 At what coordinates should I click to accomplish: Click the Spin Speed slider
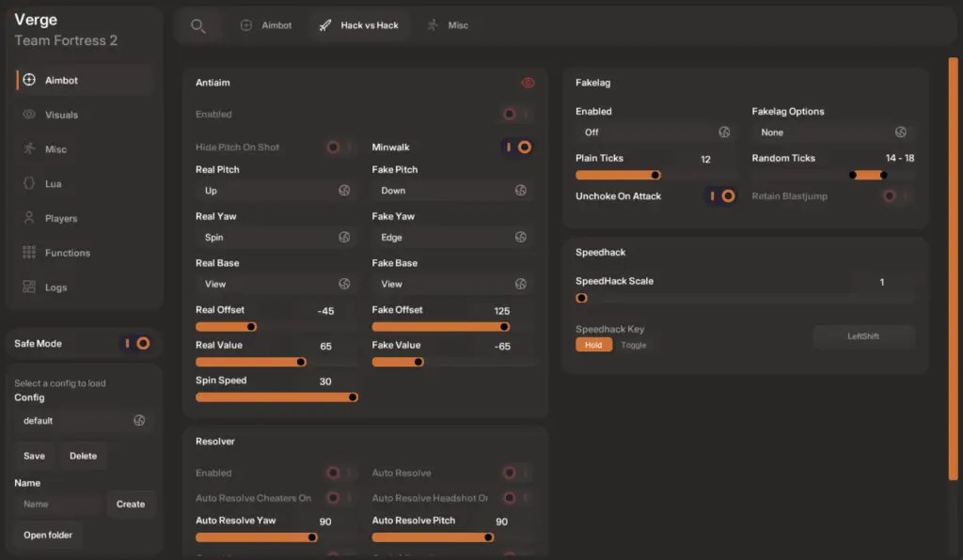pos(276,397)
